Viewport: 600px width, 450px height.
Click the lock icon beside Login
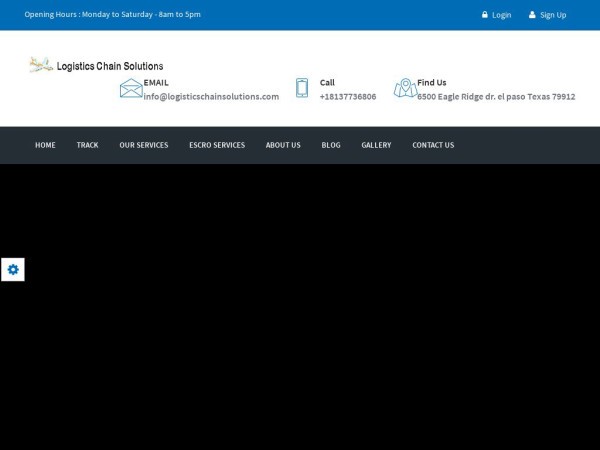[x=485, y=15]
